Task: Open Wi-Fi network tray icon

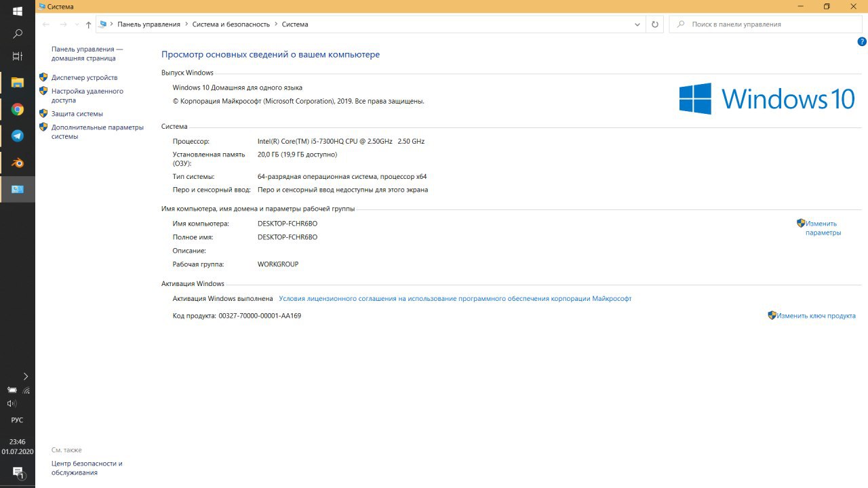Action: coord(26,390)
